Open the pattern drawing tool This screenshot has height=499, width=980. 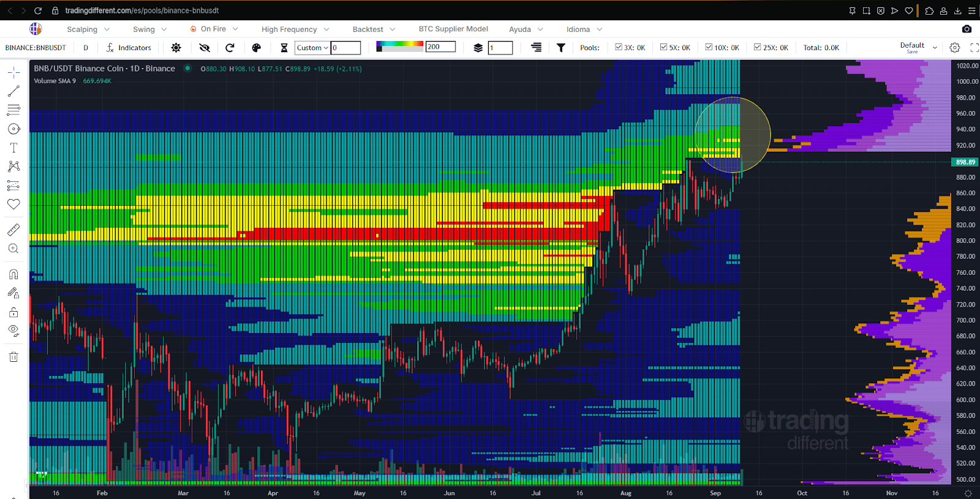[x=13, y=167]
